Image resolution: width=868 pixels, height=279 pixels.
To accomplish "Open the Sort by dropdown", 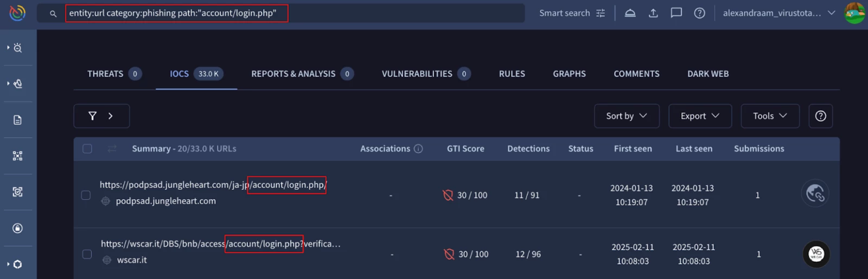I will [627, 116].
